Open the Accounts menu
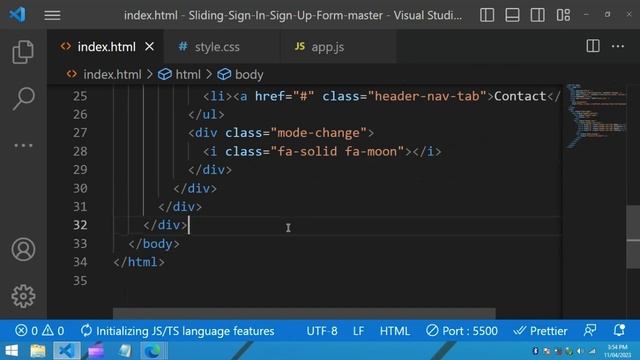 23,249
